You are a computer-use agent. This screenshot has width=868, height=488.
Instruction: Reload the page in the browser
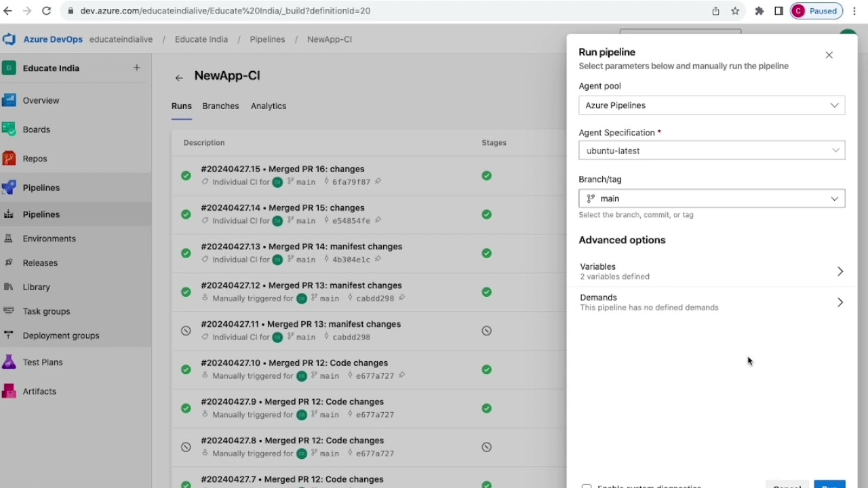pos(46,11)
